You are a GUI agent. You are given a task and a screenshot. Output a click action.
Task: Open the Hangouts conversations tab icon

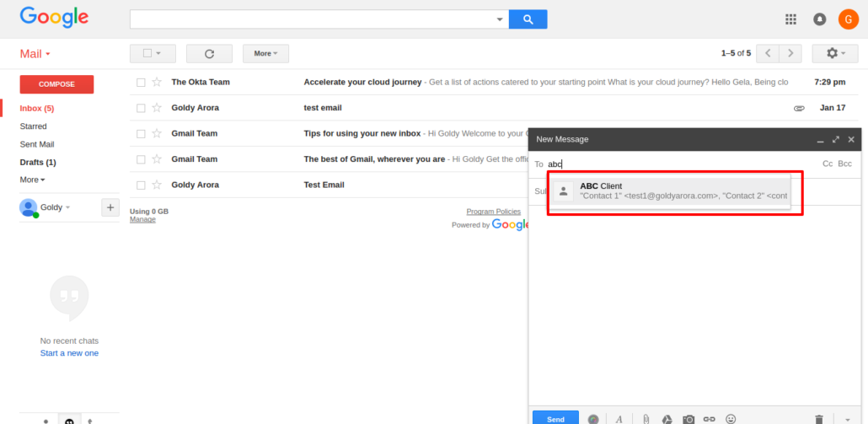pyautogui.click(x=69, y=421)
